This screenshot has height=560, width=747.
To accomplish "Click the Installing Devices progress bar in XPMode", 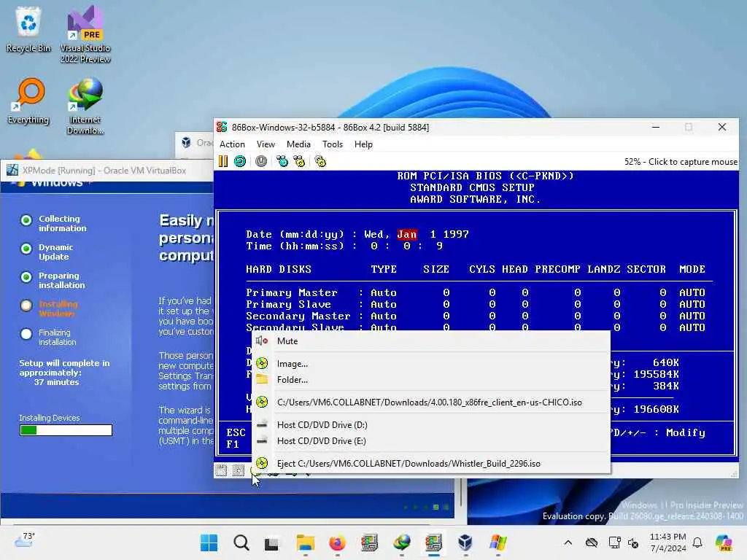I will [66, 430].
